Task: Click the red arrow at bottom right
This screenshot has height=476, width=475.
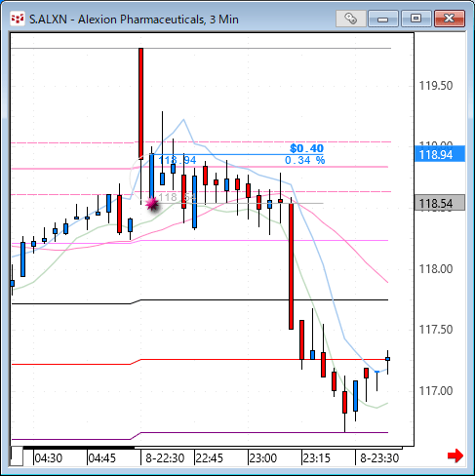Action: [455, 456]
